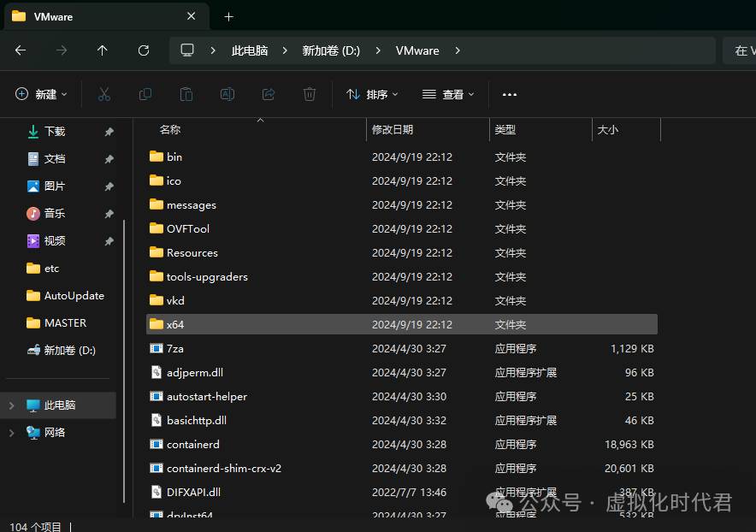Expand the 网络 tree node

(11, 433)
